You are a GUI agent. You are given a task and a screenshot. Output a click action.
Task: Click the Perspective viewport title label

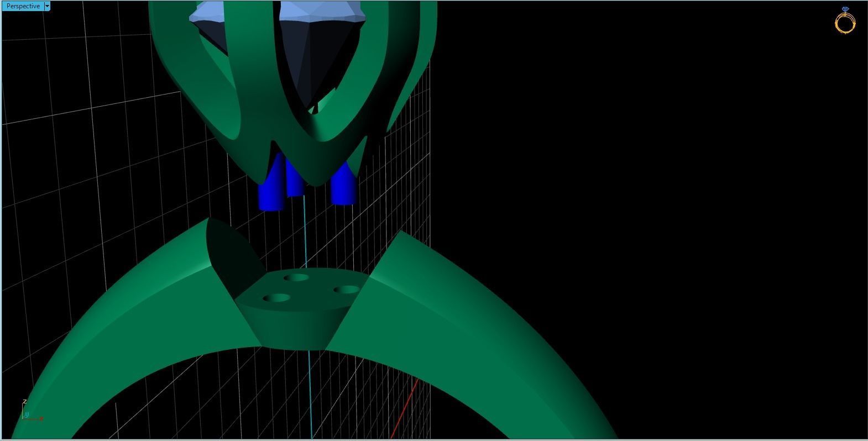(23, 6)
